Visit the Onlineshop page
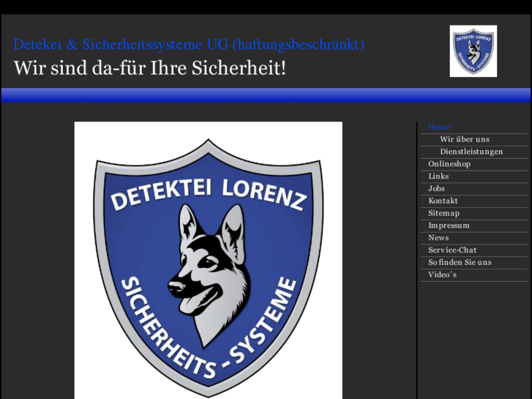The width and height of the screenshot is (532, 399). pyautogui.click(x=449, y=164)
